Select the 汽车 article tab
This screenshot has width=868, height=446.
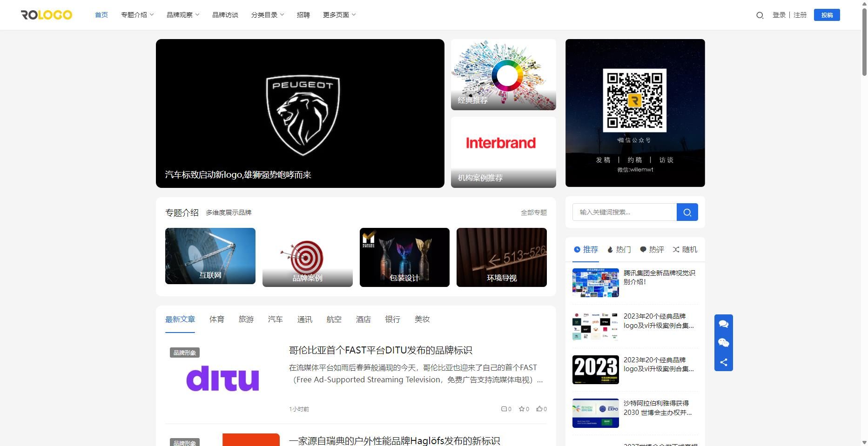(x=276, y=320)
